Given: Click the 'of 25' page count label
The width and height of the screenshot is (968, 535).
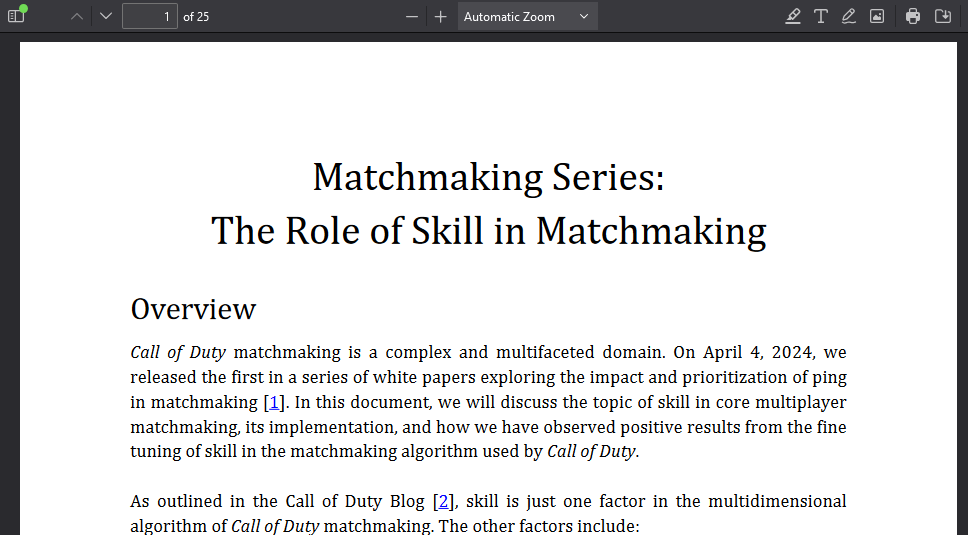Looking at the screenshot, I should click(196, 16).
